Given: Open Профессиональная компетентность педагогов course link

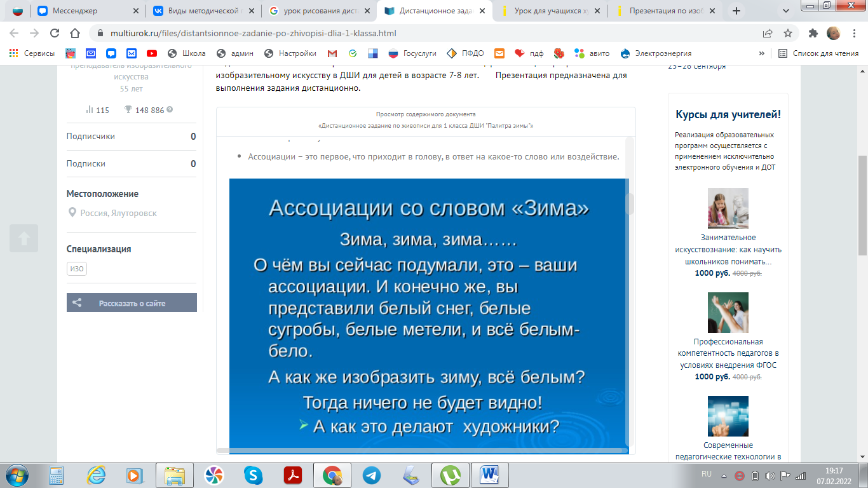Looking at the screenshot, I should 728,353.
